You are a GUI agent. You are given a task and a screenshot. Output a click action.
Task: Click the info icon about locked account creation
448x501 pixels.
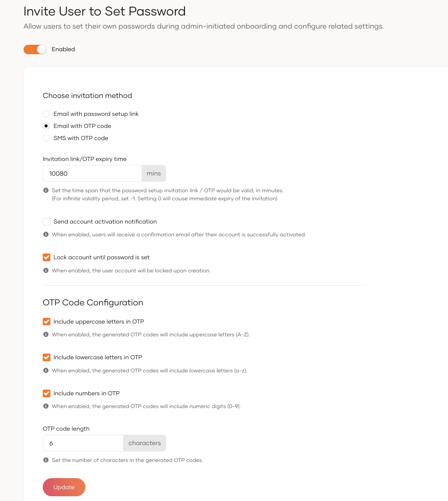(x=46, y=270)
